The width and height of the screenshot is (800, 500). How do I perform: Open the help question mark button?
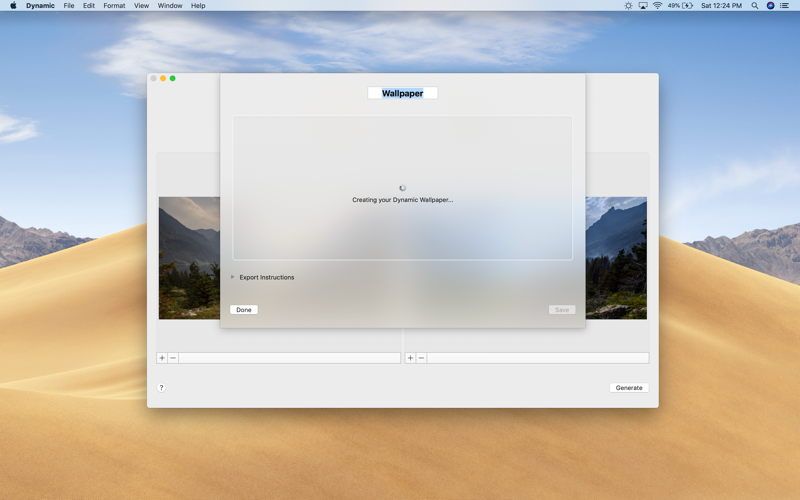161,388
